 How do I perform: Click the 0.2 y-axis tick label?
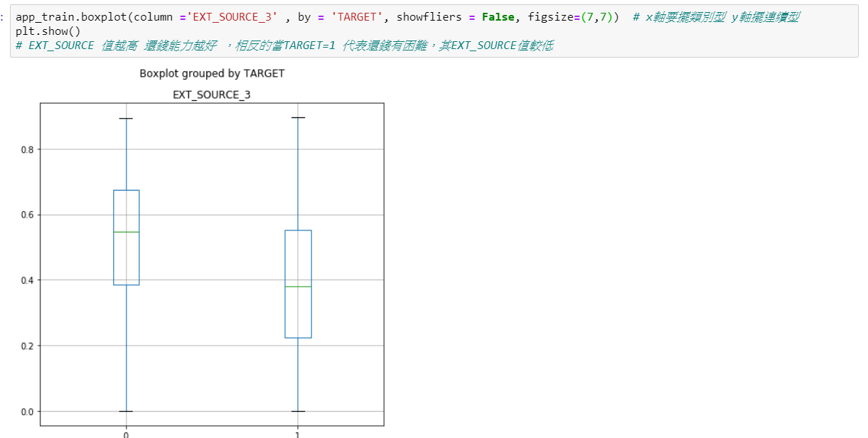click(x=27, y=346)
